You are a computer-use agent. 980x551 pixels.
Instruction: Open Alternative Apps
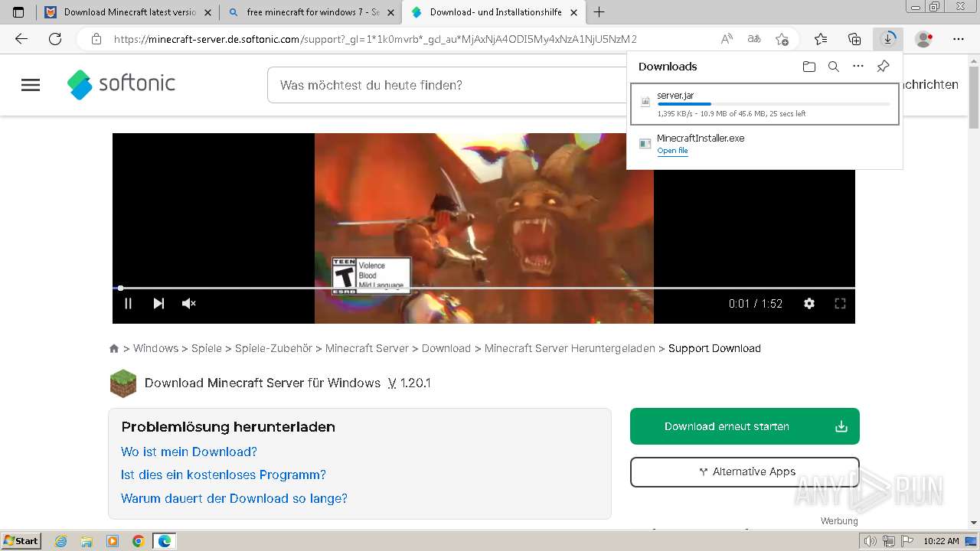745,472
